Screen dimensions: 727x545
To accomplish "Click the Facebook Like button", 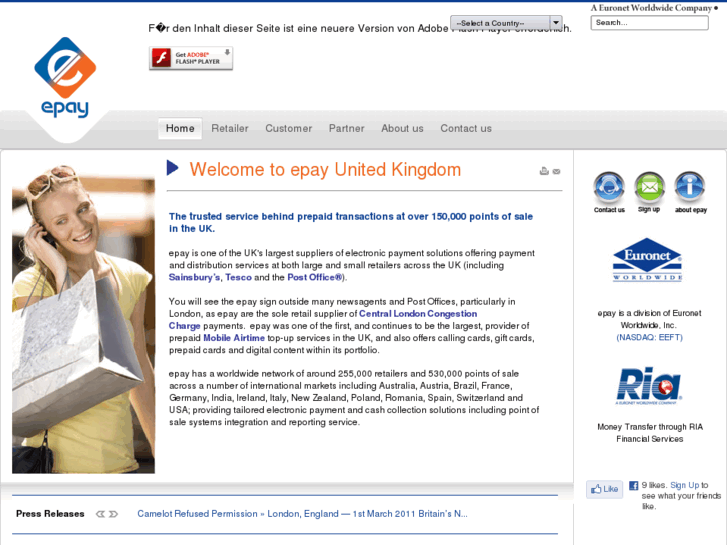I will (x=605, y=489).
